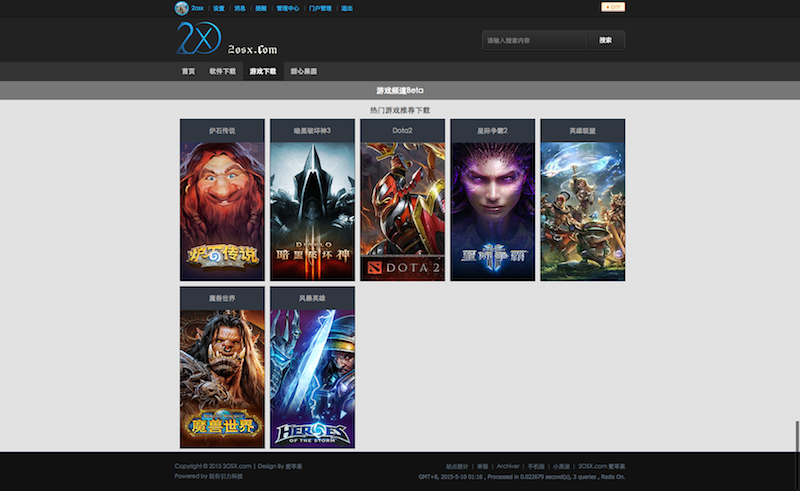Open the 魔兽世界 World of Warcraft card title

222,298
